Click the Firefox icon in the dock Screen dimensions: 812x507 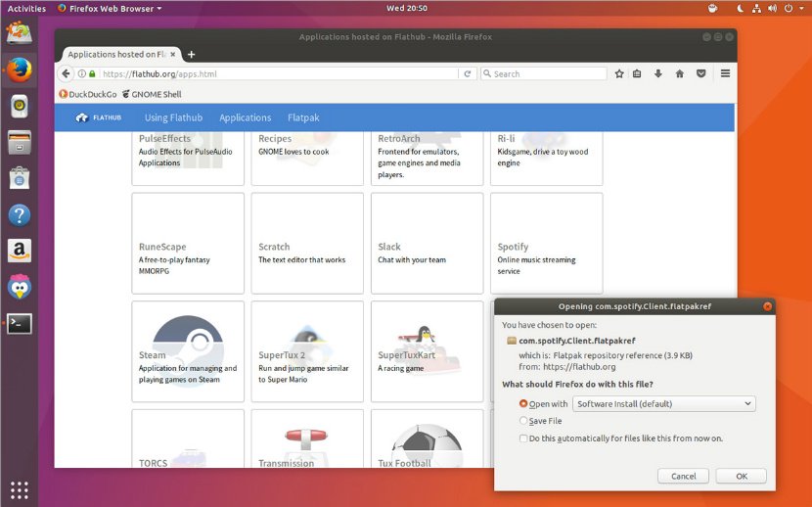click(20, 69)
